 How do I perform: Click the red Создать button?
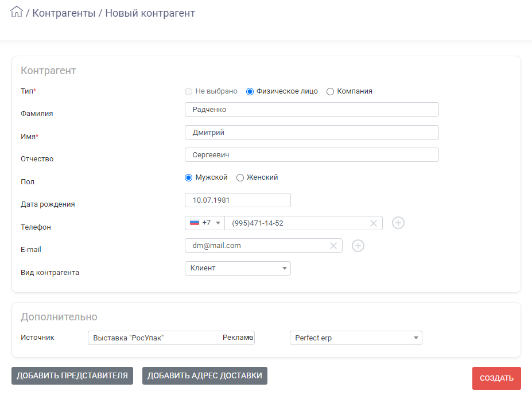coord(496,378)
